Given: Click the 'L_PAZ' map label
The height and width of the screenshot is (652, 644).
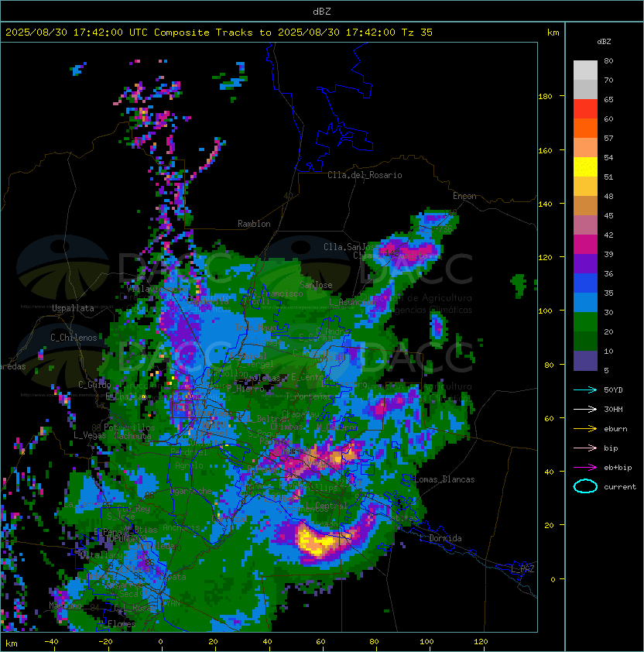Looking at the screenshot, I should 522,569.
